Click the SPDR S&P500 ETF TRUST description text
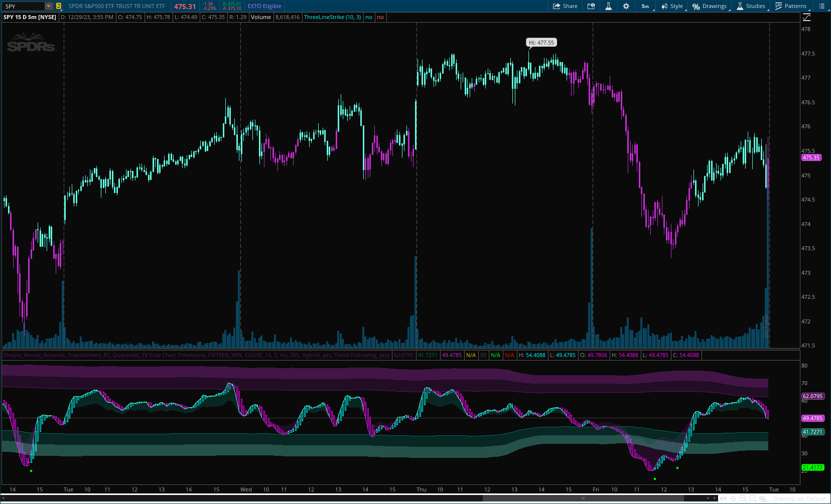 click(x=117, y=6)
